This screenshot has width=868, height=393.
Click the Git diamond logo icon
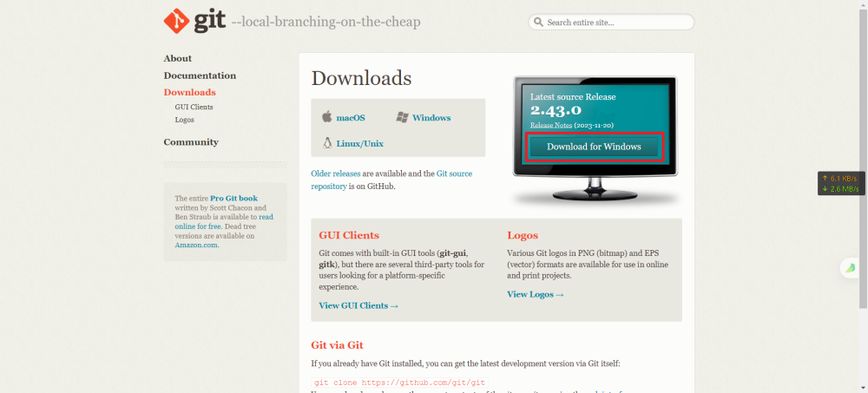[x=176, y=21]
